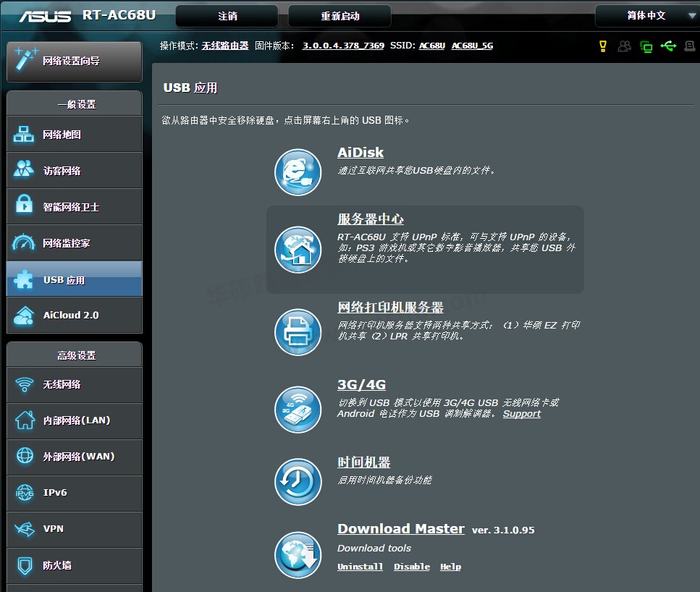The height and width of the screenshot is (592, 700).
Task: Click Uninstall under Download Master
Action: point(360,567)
